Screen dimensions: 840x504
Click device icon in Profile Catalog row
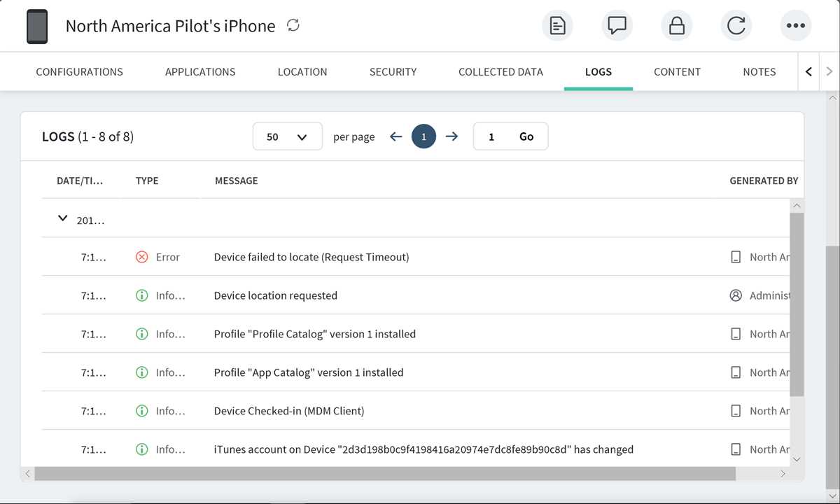(735, 334)
